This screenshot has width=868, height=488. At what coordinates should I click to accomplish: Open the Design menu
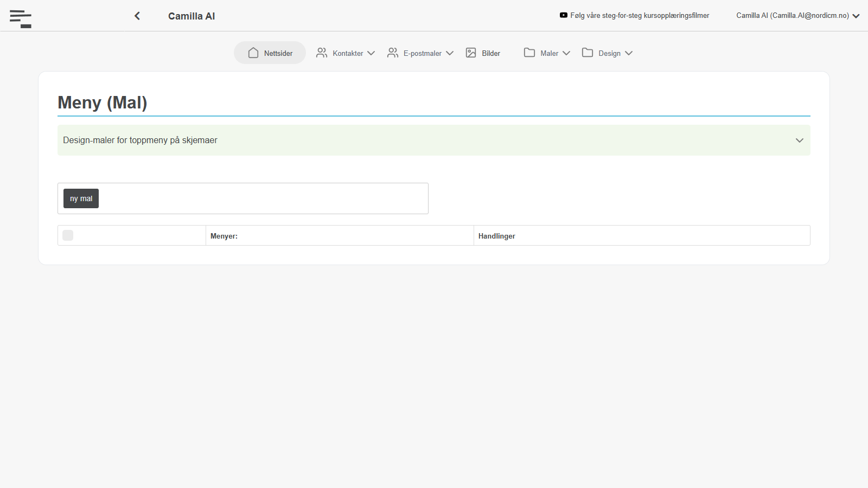coord(607,53)
